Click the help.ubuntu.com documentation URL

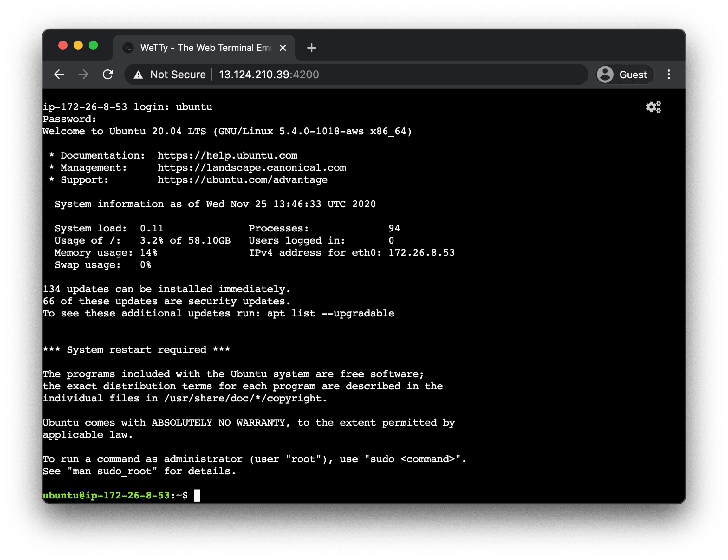coord(227,155)
